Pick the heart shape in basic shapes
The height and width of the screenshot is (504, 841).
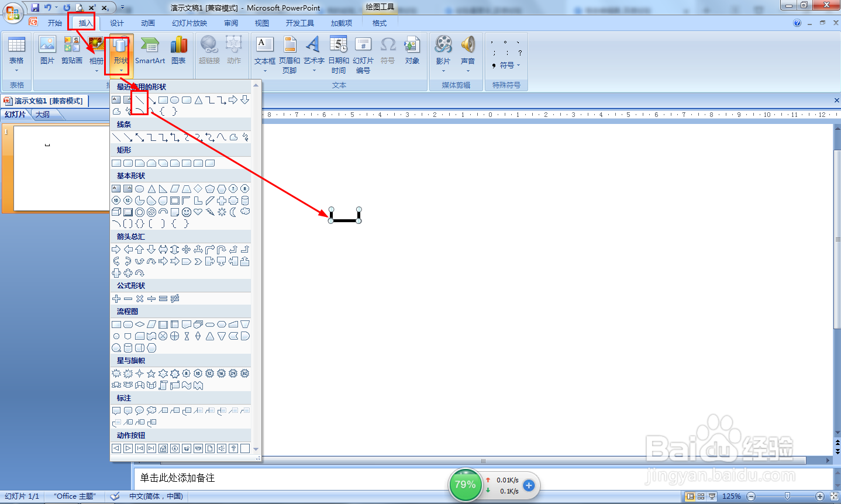[x=198, y=212]
